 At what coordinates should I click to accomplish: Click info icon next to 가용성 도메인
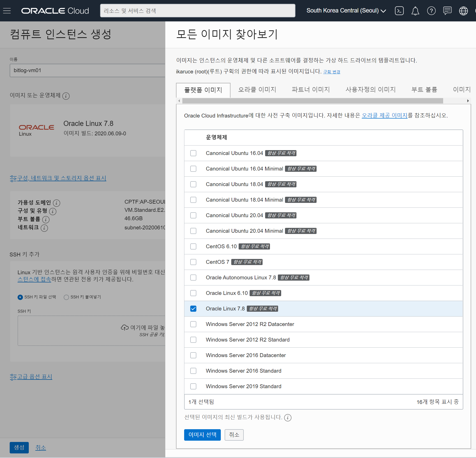(x=57, y=203)
